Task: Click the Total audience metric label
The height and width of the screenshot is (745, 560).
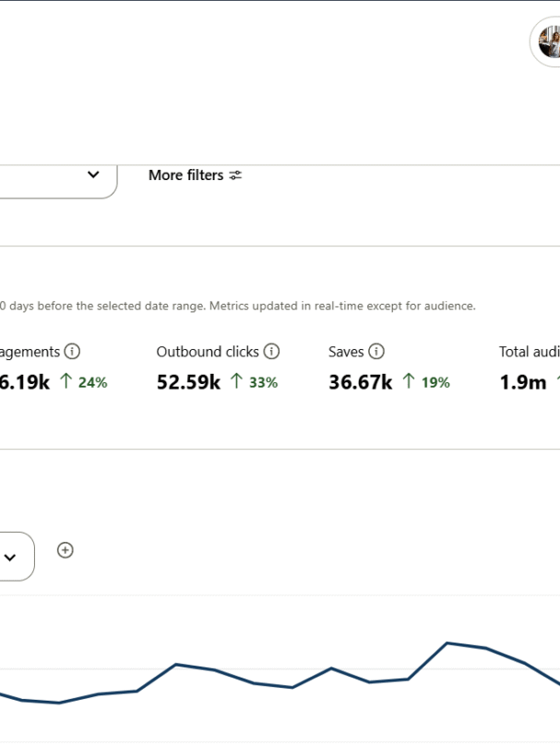Action: [529, 352]
